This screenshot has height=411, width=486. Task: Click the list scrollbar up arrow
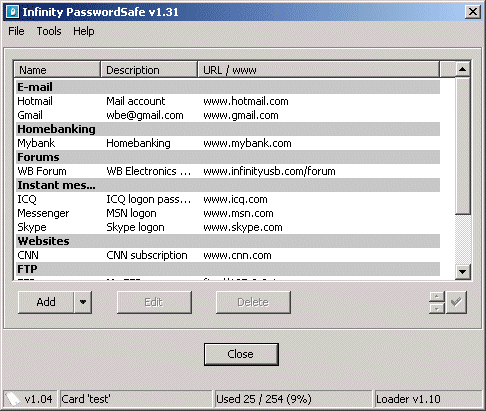(x=462, y=69)
